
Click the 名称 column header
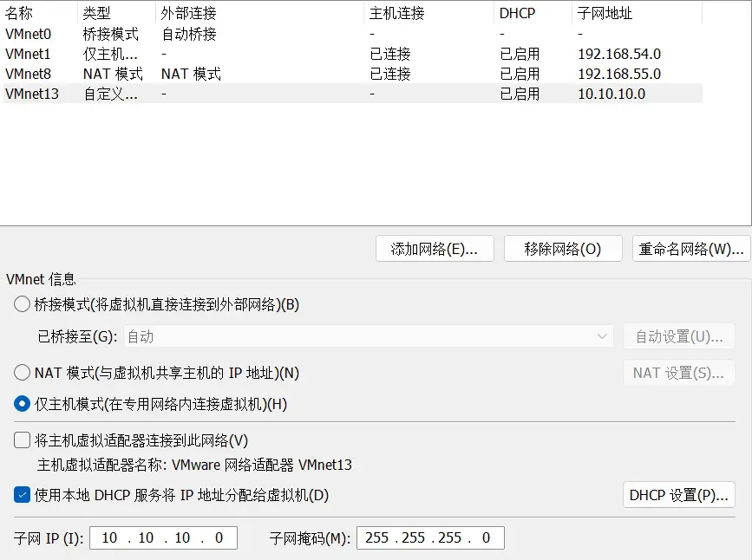click(19, 13)
